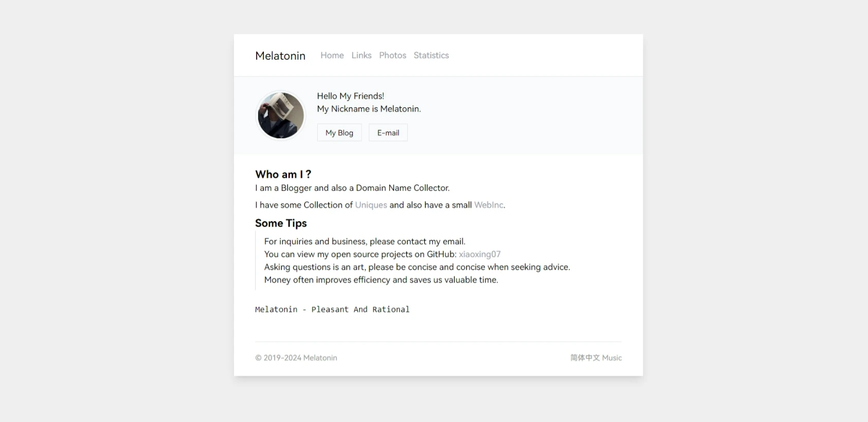Image resolution: width=868 pixels, height=422 pixels.
Task: Click the copyright 2019-2024 Melatonin text
Action: pyautogui.click(x=296, y=358)
